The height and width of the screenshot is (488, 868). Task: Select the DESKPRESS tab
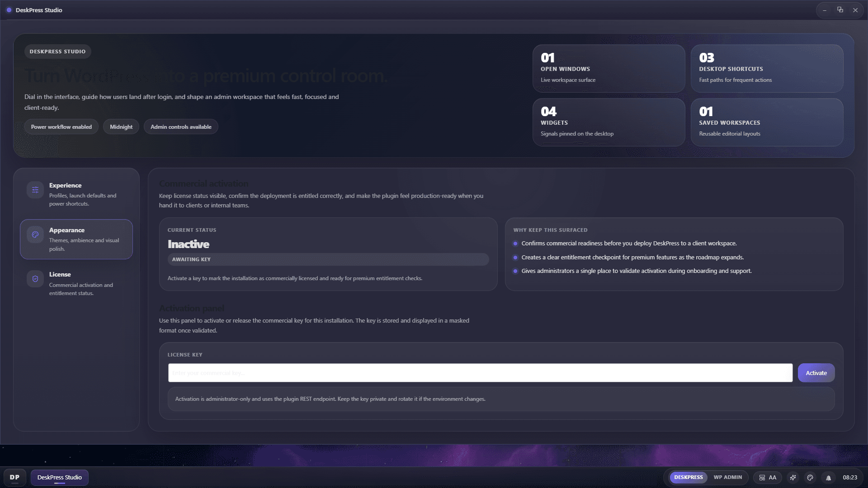(688, 477)
